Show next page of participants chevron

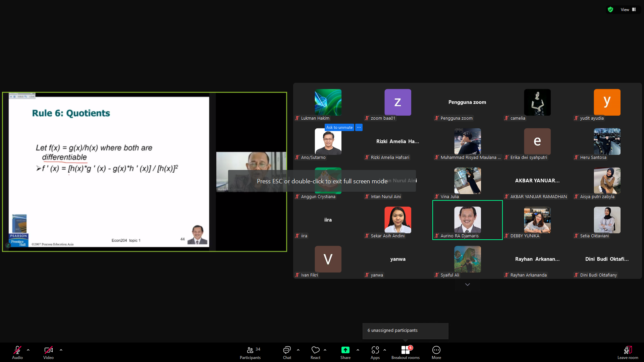coord(468,285)
